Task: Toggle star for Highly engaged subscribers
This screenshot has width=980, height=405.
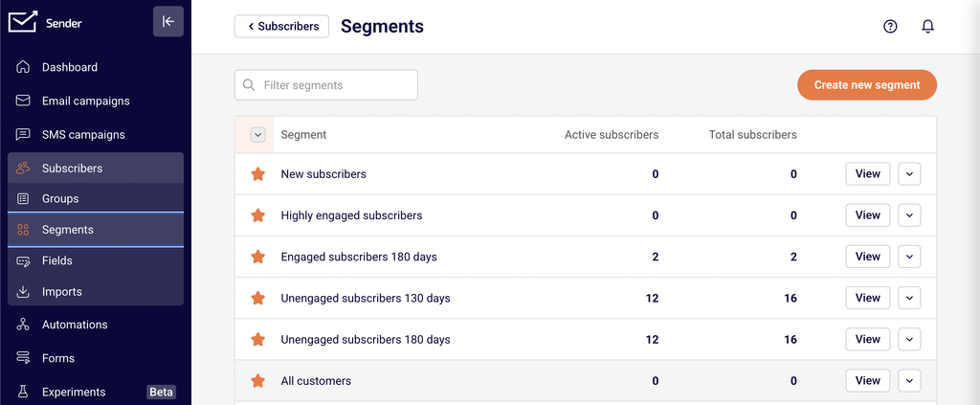Action: click(x=257, y=215)
